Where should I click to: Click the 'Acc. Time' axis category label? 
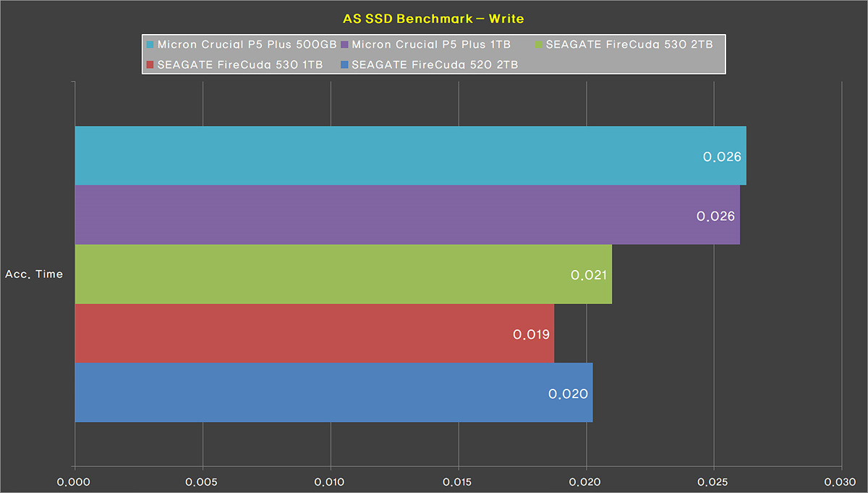point(34,274)
